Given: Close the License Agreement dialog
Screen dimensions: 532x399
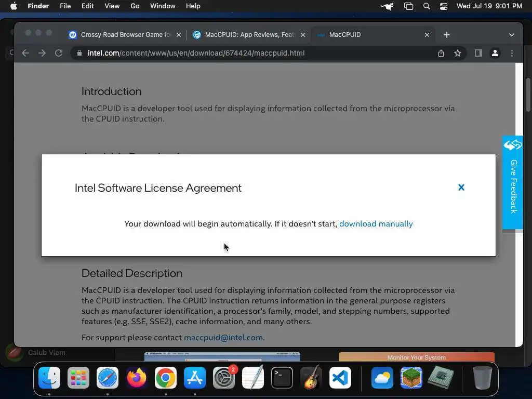Looking at the screenshot, I should coord(461,187).
